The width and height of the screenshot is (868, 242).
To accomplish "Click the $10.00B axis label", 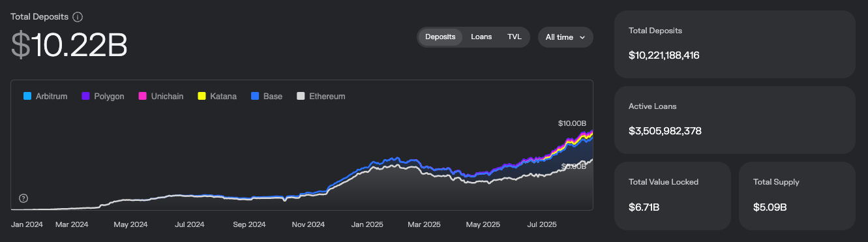I will pos(572,123).
